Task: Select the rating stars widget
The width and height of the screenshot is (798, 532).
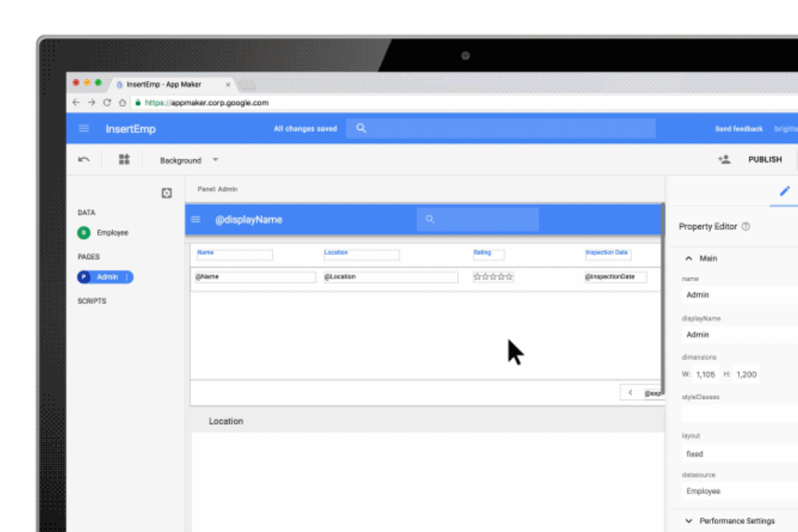Action: click(x=493, y=277)
